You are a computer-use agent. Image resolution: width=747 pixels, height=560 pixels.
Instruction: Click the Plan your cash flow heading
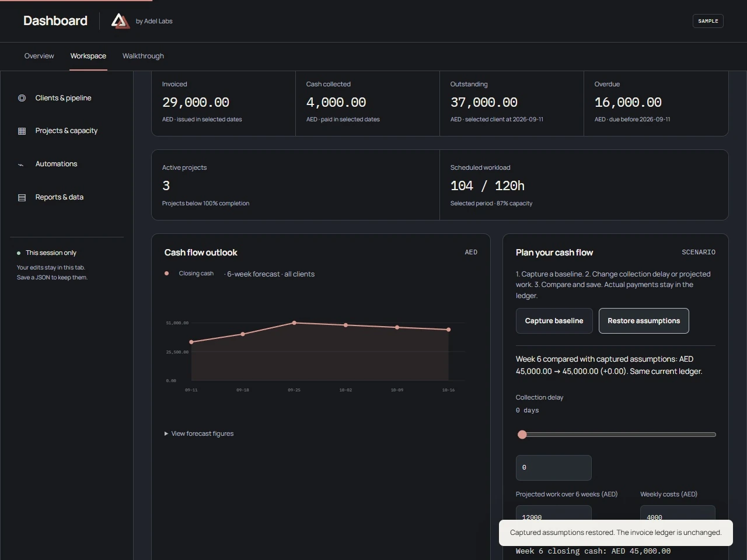[x=554, y=253]
